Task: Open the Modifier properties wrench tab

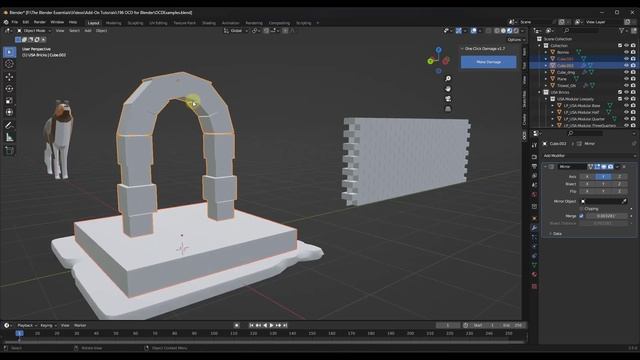Action: pos(534,227)
